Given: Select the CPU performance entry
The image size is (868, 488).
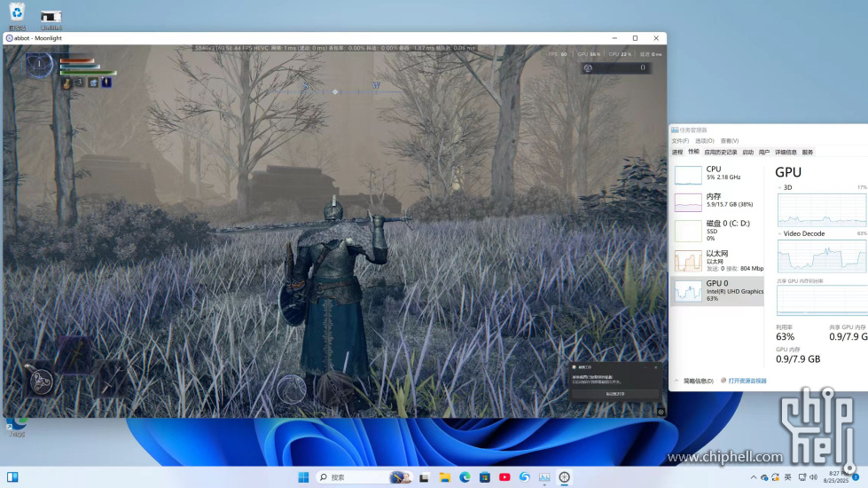Looking at the screenshot, I should tap(718, 174).
